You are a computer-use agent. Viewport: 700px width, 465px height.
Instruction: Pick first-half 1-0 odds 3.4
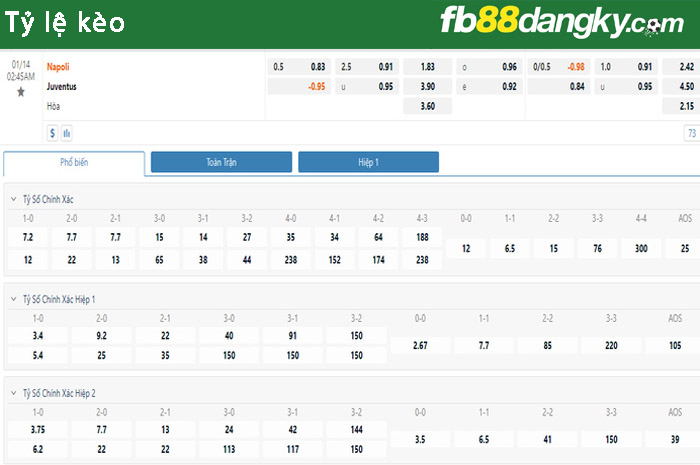click(x=38, y=336)
